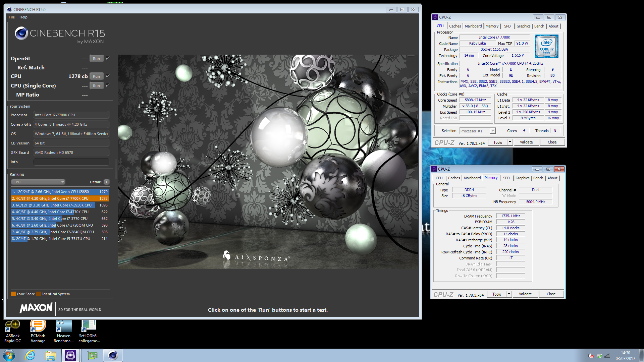Switch to CPU-Z taskbar button

pyautogui.click(x=71, y=355)
